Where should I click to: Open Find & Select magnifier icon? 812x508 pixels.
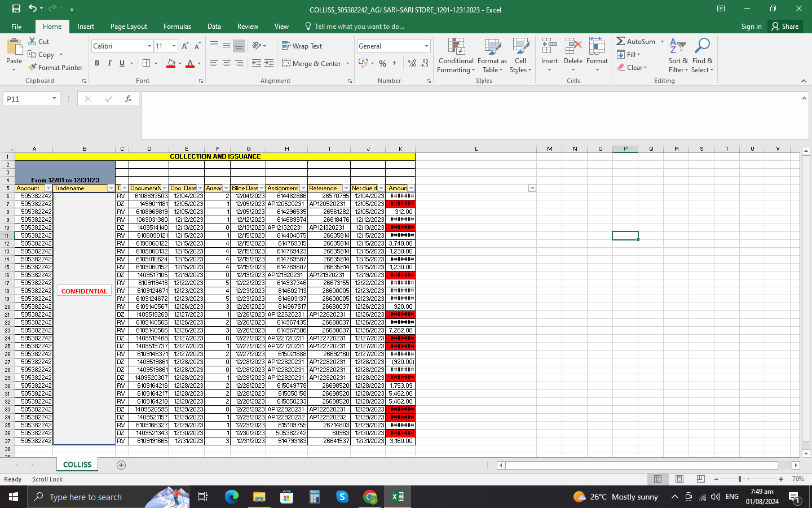702,47
